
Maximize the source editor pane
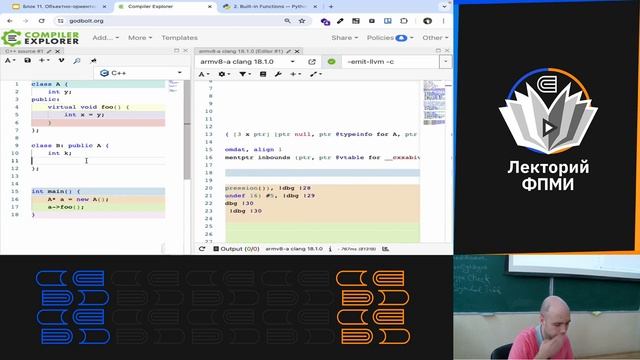tap(176, 51)
